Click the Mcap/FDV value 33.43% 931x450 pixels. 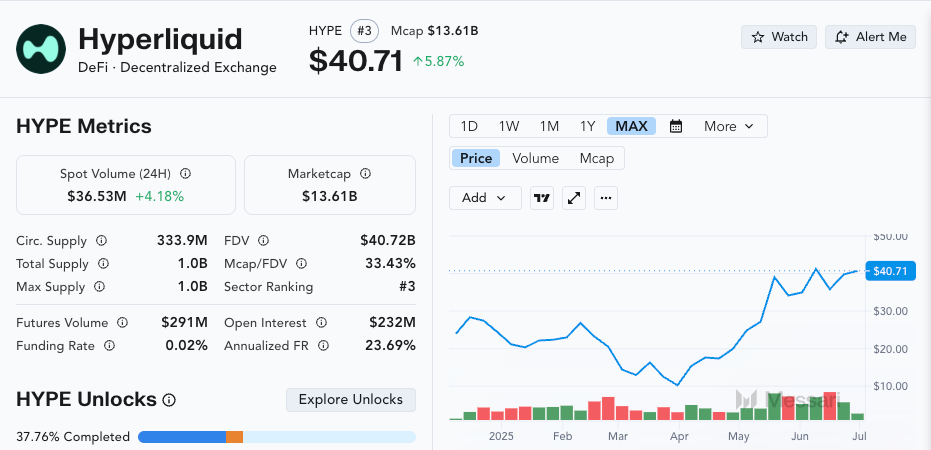pyautogui.click(x=390, y=264)
